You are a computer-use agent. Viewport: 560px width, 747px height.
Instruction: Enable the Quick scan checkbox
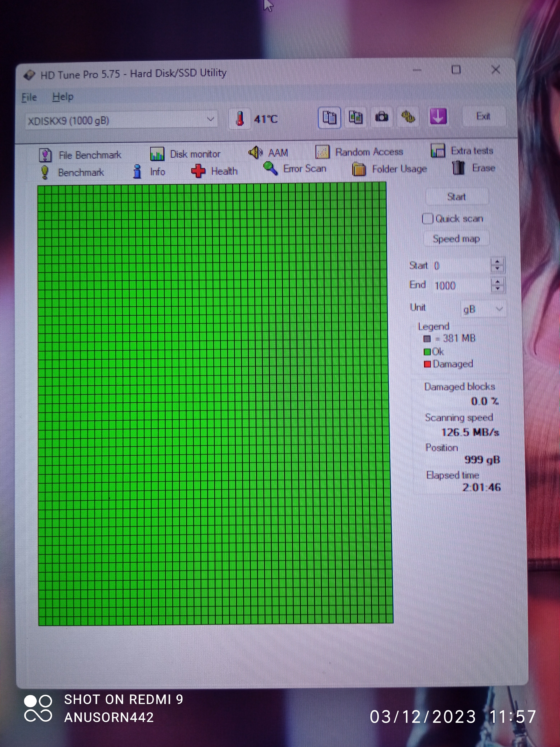click(x=427, y=219)
